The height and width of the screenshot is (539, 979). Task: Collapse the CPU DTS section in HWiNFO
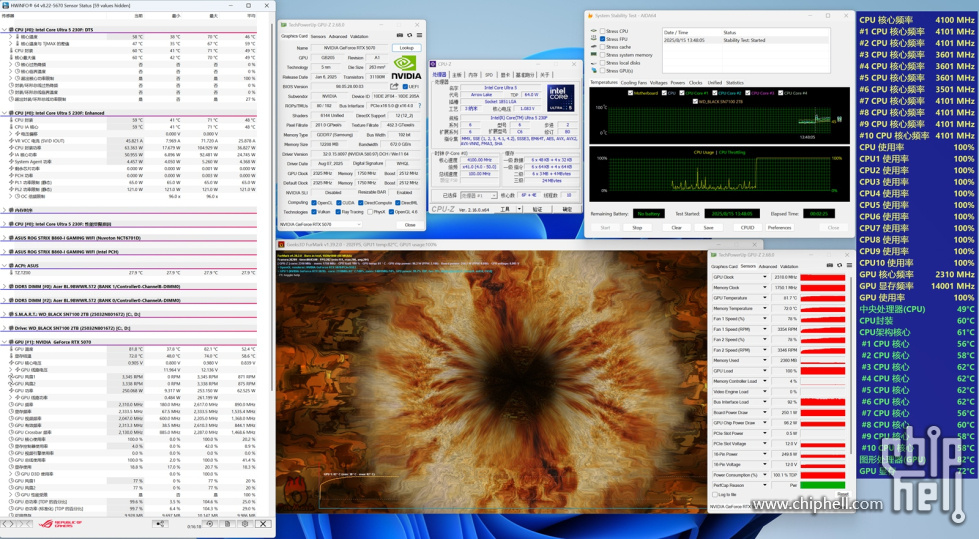click(x=5, y=29)
